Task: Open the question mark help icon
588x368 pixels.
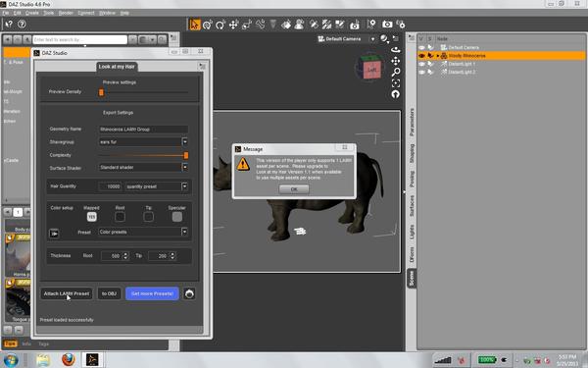Action: pos(22,24)
